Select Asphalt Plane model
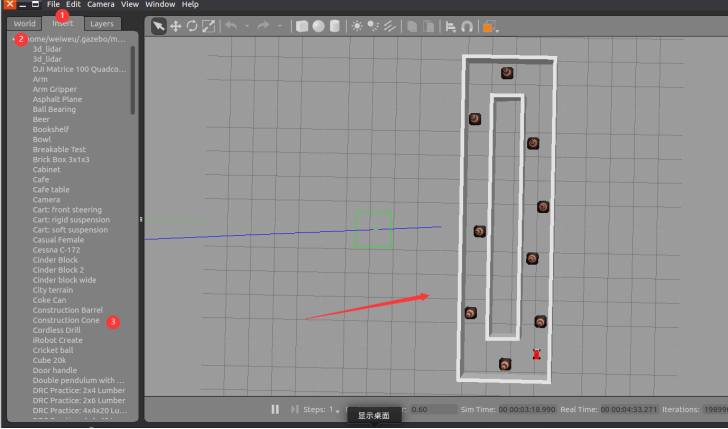Image resolution: width=728 pixels, height=429 pixels. pos(57,99)
